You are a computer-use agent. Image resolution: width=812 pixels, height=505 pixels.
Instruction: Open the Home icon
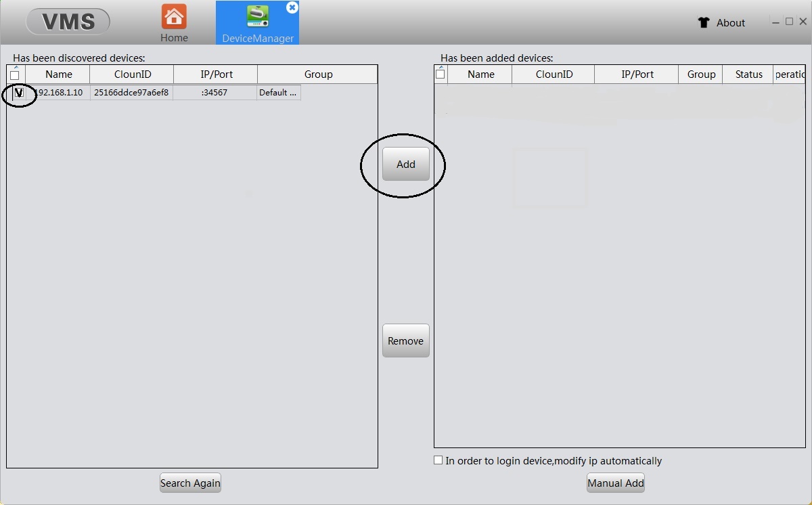(174, 17)
